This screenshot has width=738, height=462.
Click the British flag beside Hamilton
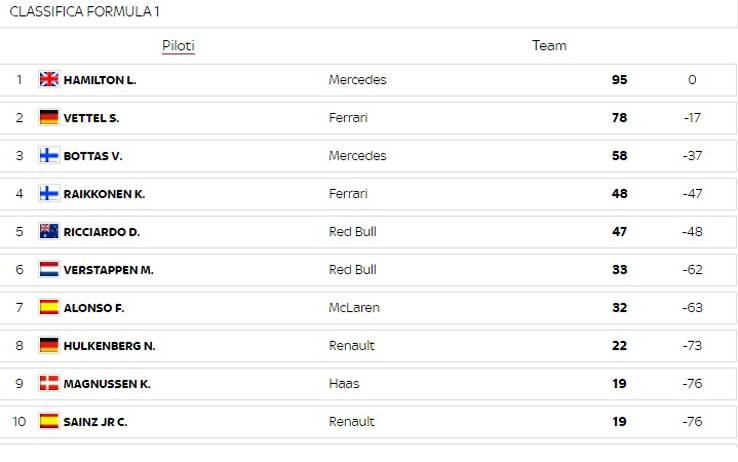click(49, 80)
